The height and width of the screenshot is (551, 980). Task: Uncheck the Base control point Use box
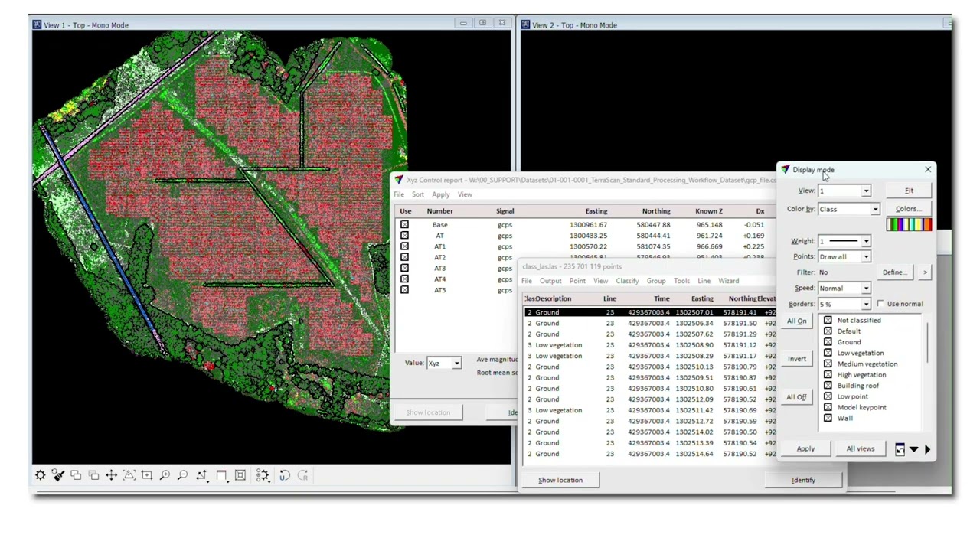pyautogui.click(x=404, y=225)
